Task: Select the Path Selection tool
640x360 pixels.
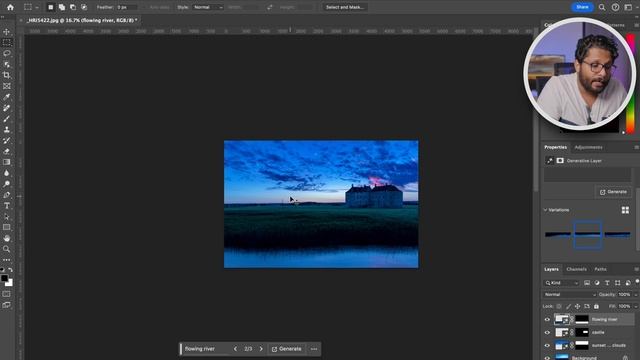Action: pyautogui.click(x=7, y=217)
